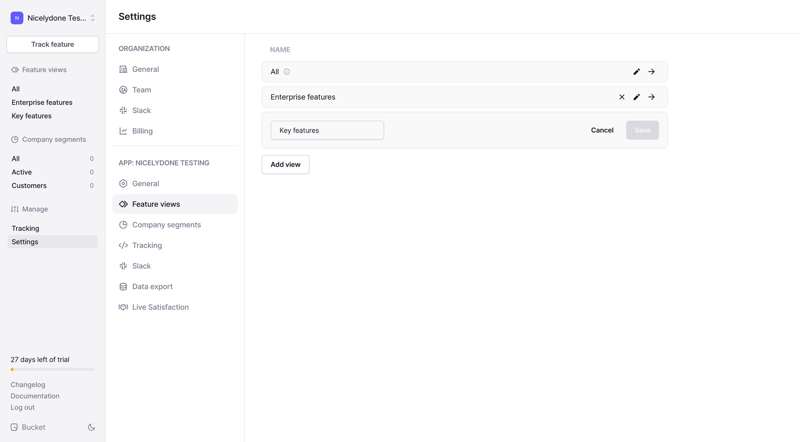The width and height of the screenshot is (800, 442).
Task: Click the Log out link
Action: [x=23, y=407]
